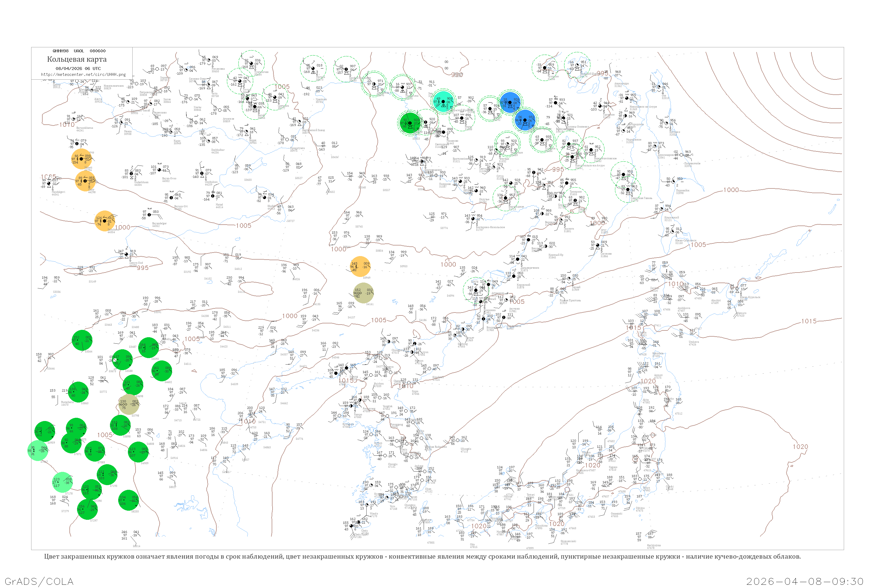Click Биробиджан station marker 136 952
Screen dimensions: 882x588
pyautogui.click(x=505, y=198)
